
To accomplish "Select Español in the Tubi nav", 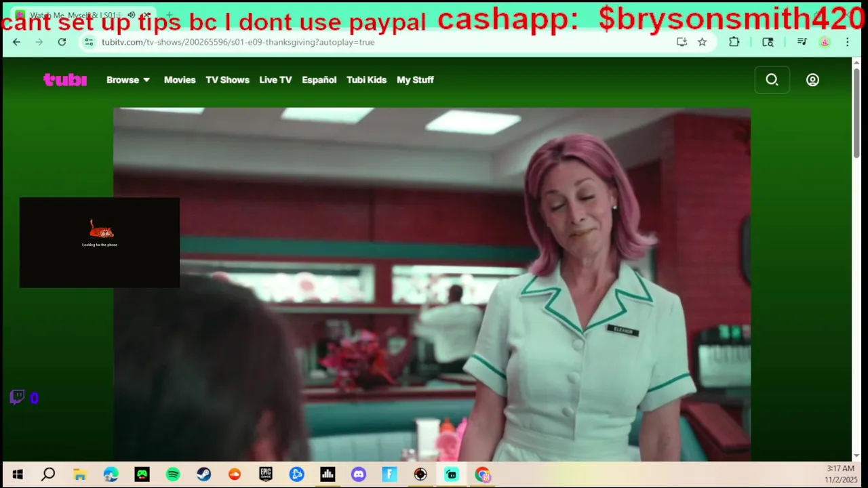I will point(319,80).
